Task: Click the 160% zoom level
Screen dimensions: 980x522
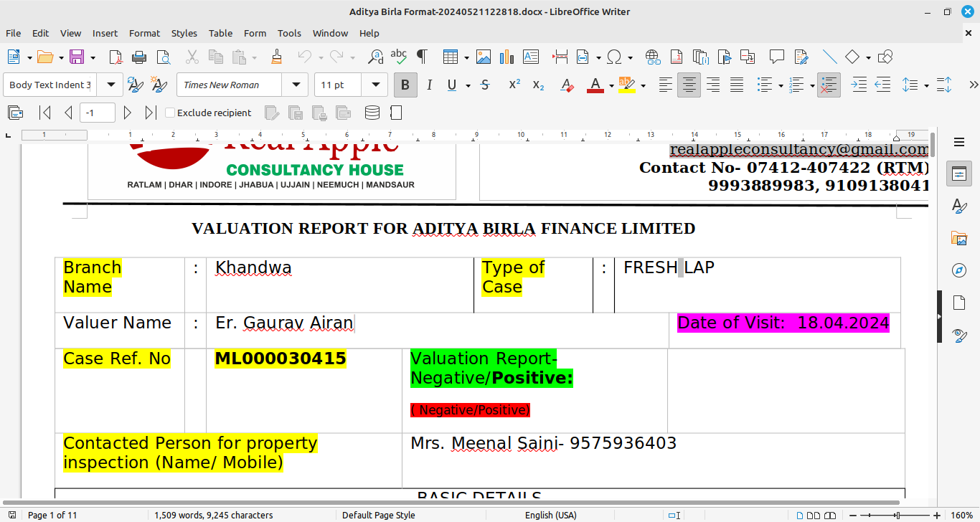Action: 961,515
